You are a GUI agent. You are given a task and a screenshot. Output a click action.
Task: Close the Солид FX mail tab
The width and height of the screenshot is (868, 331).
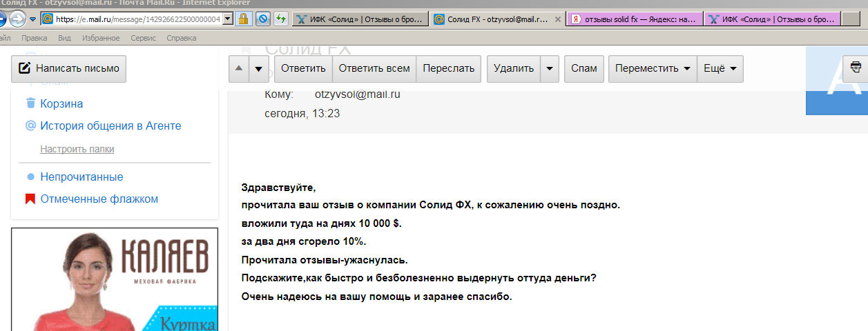(x=558, y=19)
